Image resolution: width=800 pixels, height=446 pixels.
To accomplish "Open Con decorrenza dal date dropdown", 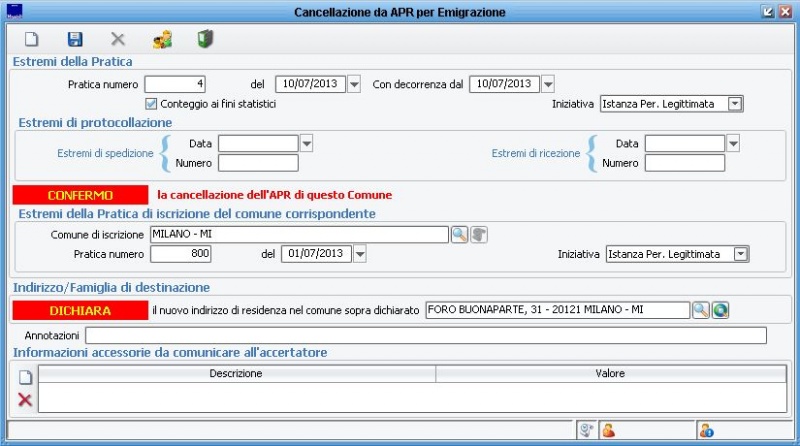I will [548, 84].
